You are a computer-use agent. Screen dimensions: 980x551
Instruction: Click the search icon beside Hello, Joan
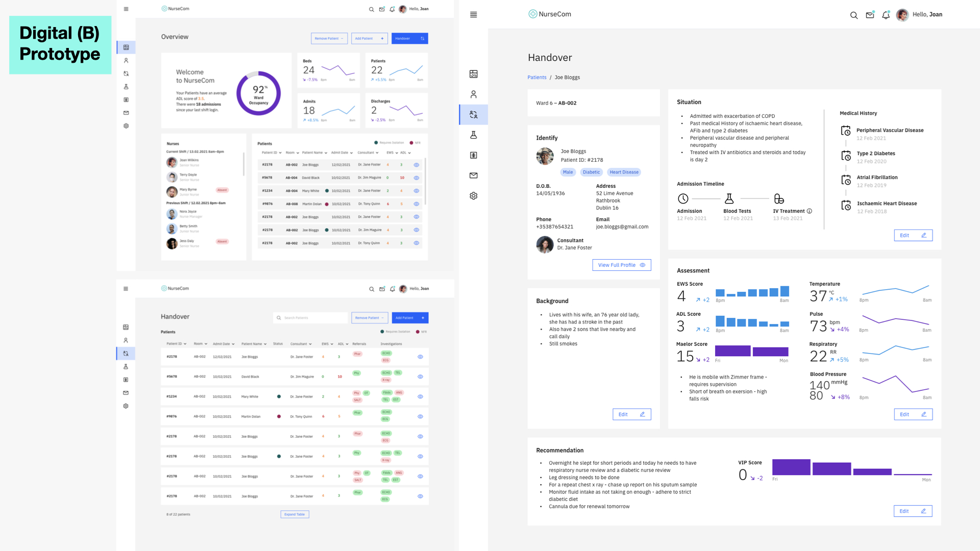(x=853, y=15)
